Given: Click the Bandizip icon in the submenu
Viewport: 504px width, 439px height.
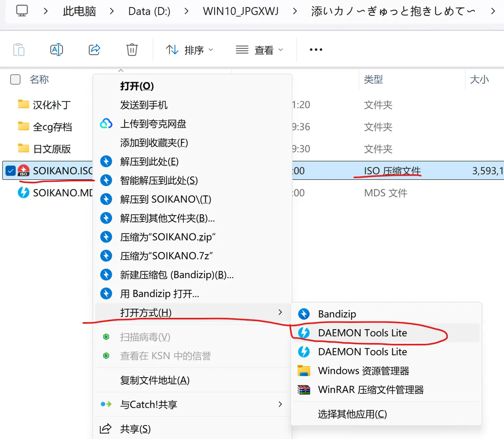Looking at the screenshot, I should pos(304,314).
